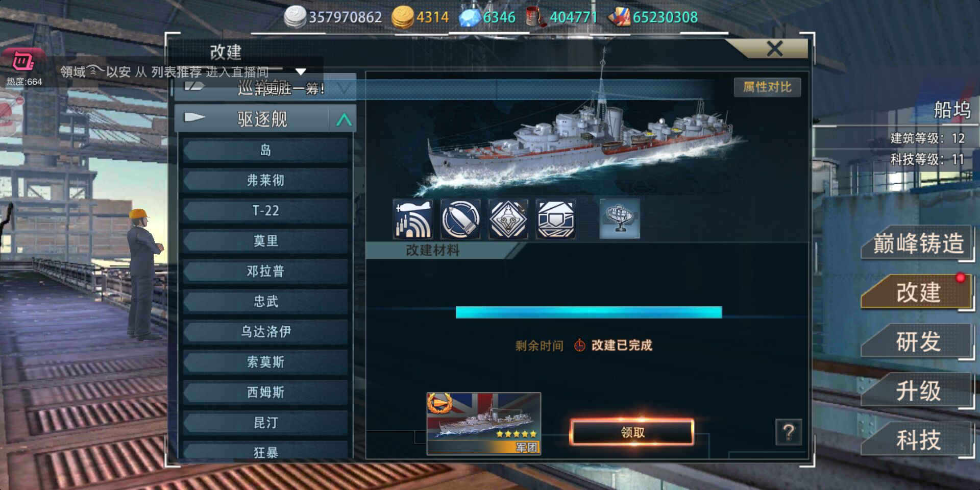This screenshot has width=980, height=490.
Task: Click the diamond emblem skill icon
Action: pyautogui.click(x=508, y=219)
